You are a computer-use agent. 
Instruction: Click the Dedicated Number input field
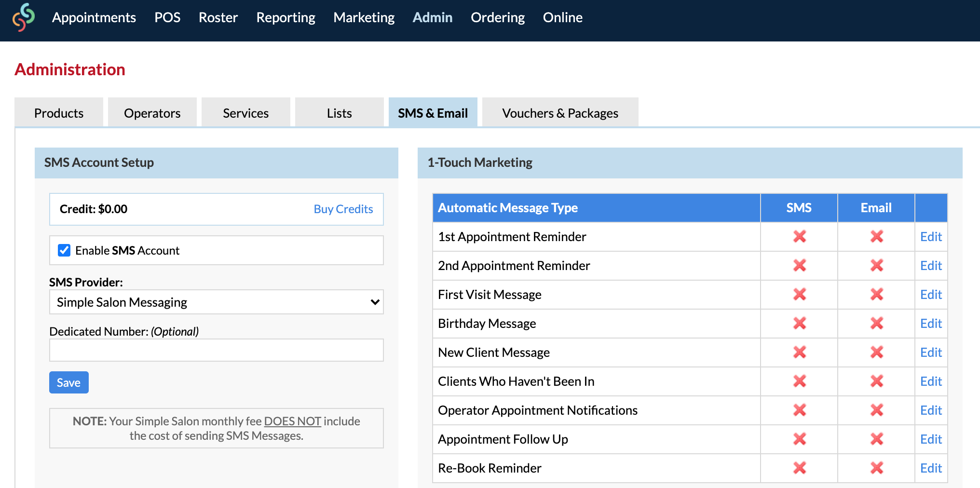pos(217,350)
